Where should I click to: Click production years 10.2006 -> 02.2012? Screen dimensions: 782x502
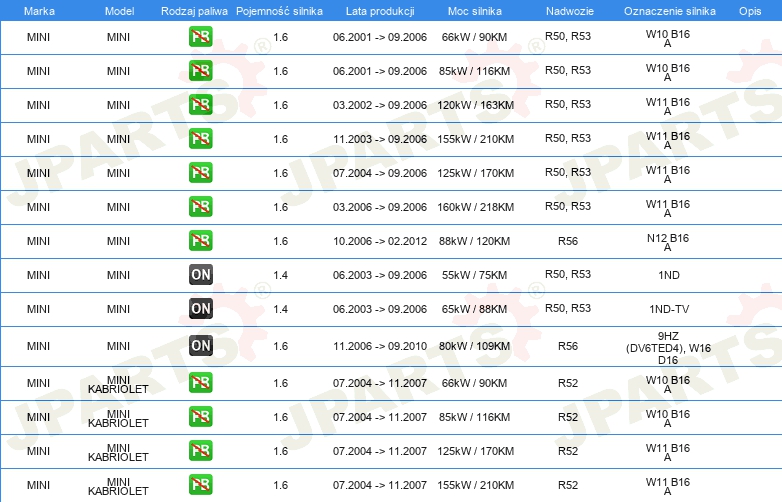[380, 241]
